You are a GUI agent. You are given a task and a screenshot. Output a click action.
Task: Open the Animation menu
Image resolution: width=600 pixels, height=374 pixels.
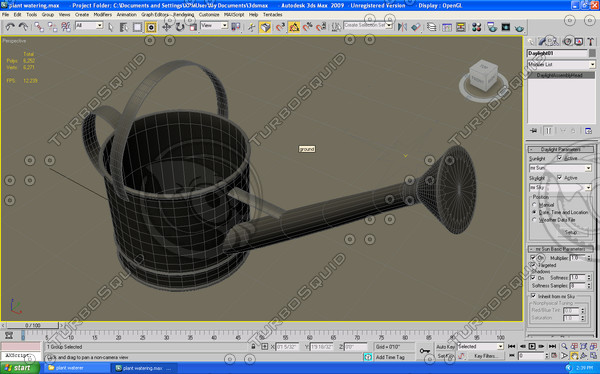126,15
